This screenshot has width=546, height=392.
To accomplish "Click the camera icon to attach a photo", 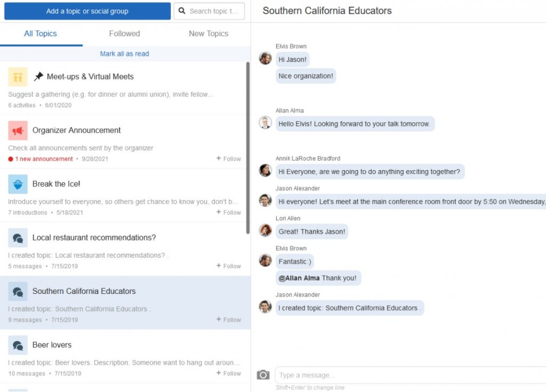I will click(262, 374).
